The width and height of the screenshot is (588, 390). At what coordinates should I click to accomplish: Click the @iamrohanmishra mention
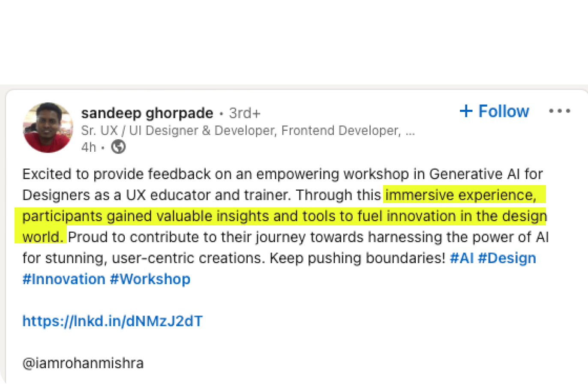pos(83,363)
